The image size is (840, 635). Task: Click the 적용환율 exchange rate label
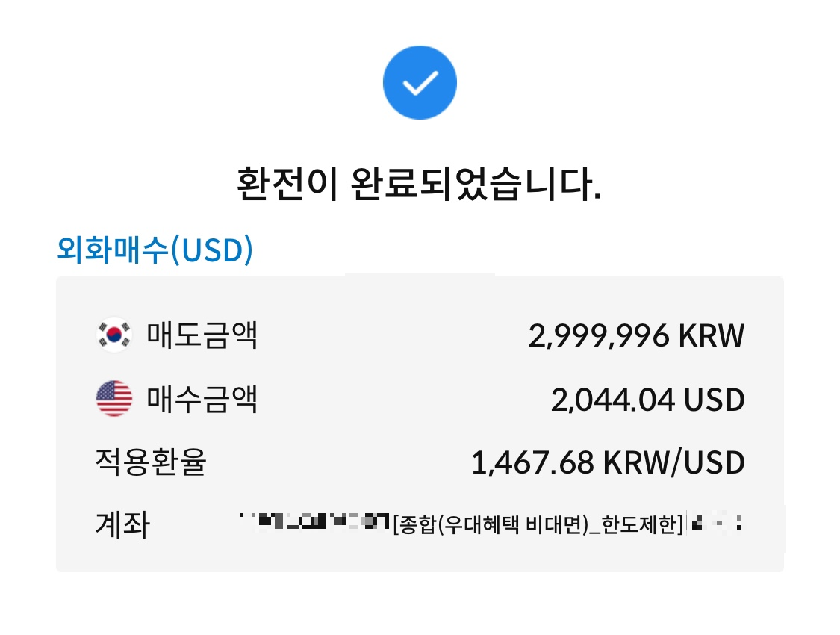[149, 462]
